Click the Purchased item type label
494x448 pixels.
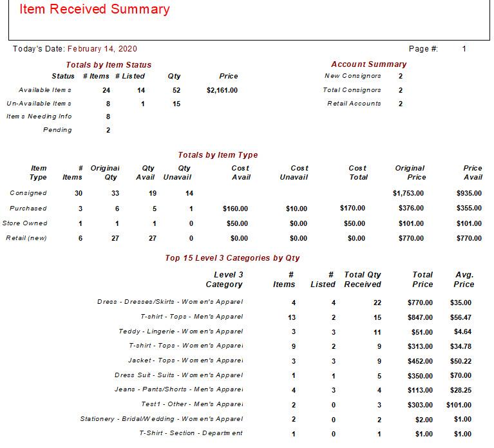pos(28,209)
